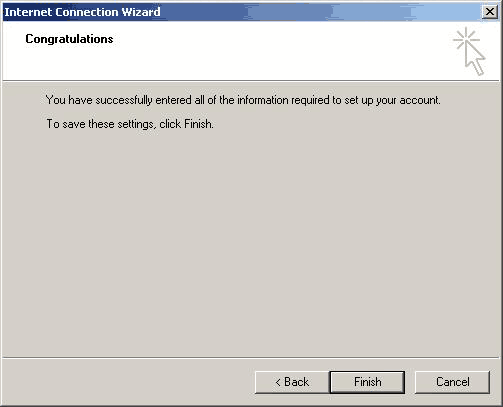Click the 'To save these settings' instruction line

coord(130,124)
